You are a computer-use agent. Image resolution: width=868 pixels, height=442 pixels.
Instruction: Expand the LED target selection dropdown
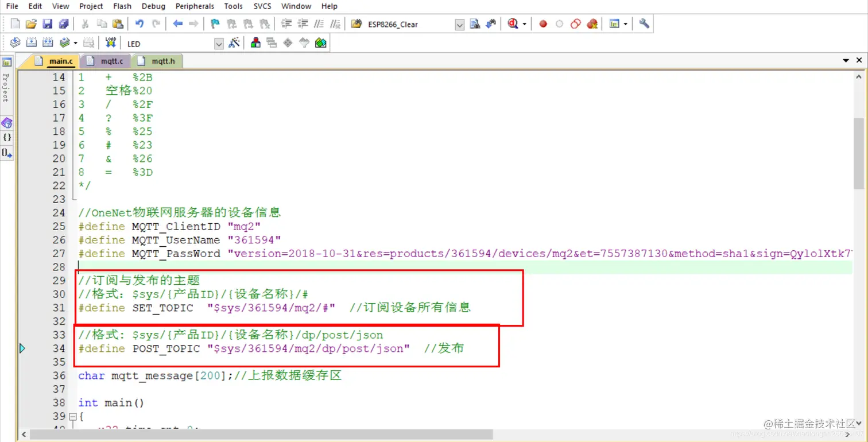[219, 44]
